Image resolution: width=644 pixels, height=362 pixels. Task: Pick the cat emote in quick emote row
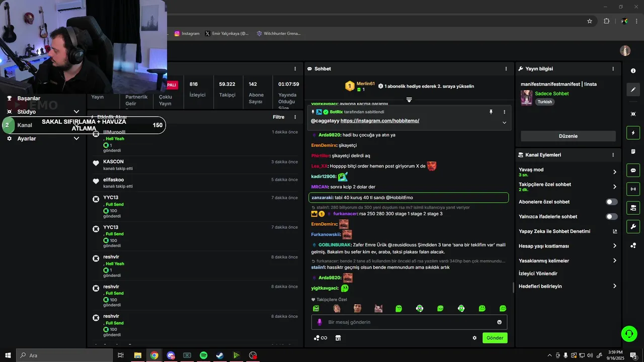coord(378,308)
